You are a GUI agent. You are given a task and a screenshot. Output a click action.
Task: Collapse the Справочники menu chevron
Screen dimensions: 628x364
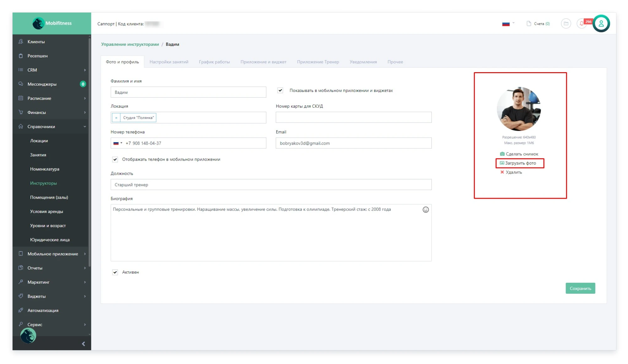[85, 126]
